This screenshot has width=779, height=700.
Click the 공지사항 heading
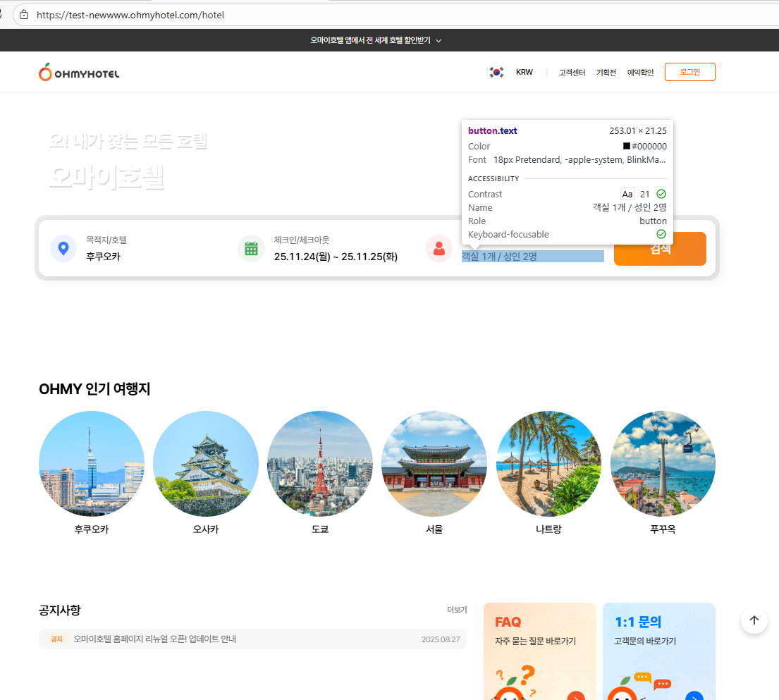60,610
